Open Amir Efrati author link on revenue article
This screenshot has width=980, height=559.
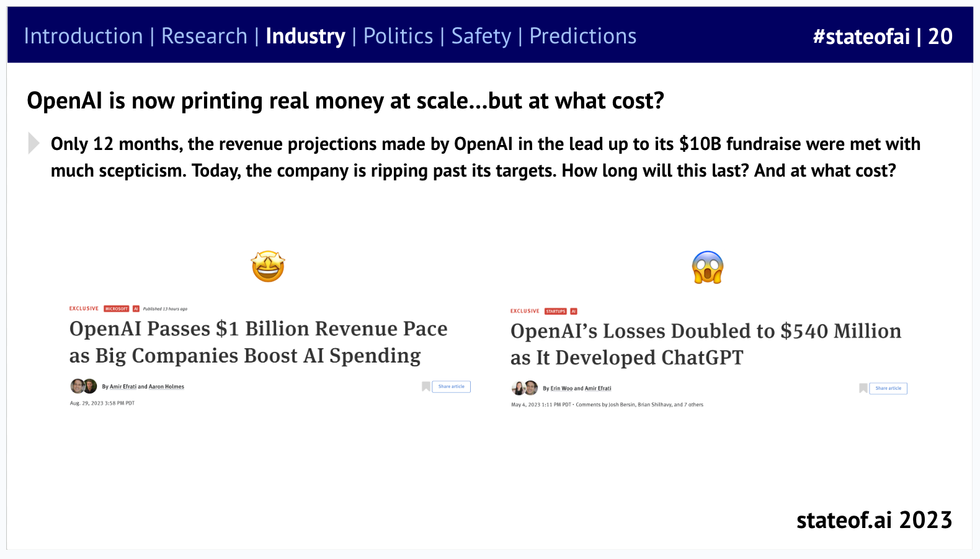point(123,387)
